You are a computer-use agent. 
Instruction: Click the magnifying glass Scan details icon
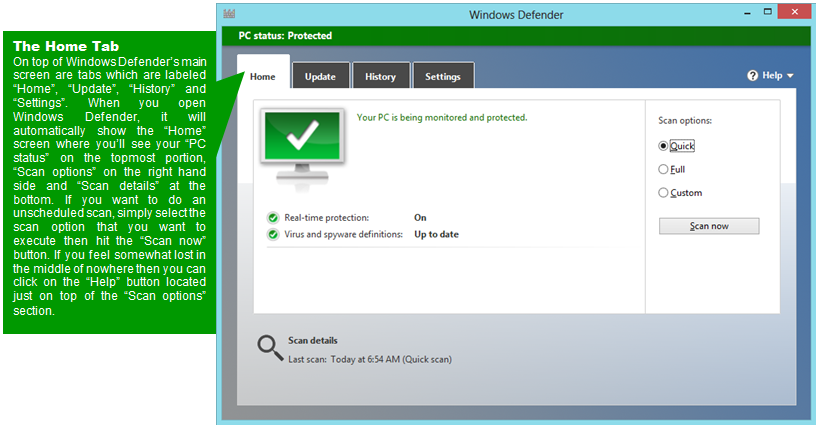click(270, 348)
